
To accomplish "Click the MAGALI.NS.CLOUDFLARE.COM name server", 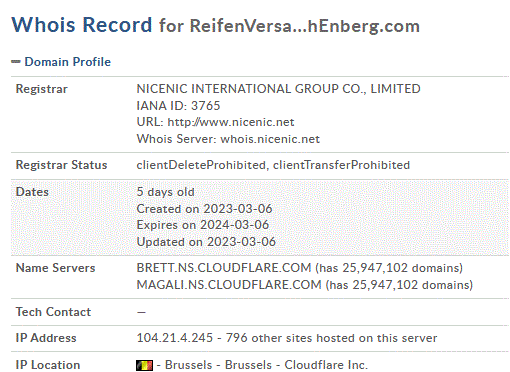I will click(x=229, y=285).
